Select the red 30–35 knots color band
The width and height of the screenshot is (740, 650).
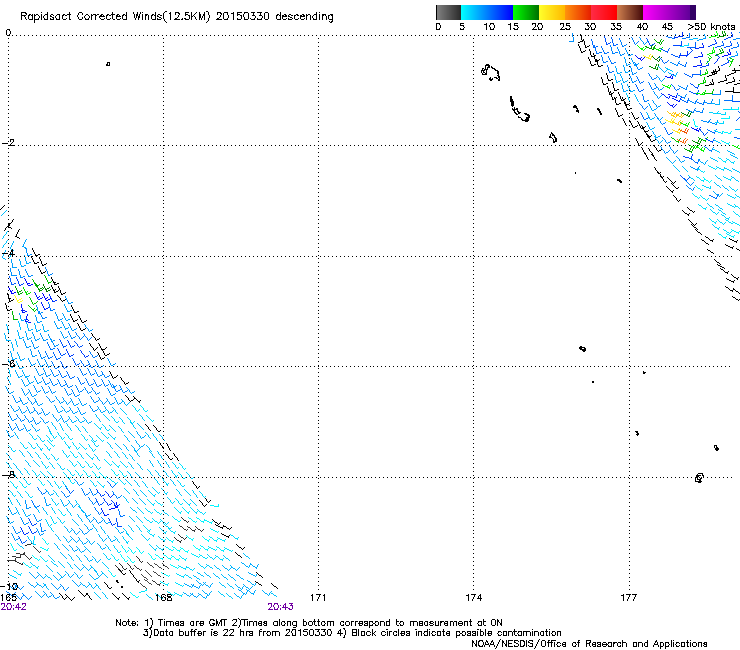[604, 12]
